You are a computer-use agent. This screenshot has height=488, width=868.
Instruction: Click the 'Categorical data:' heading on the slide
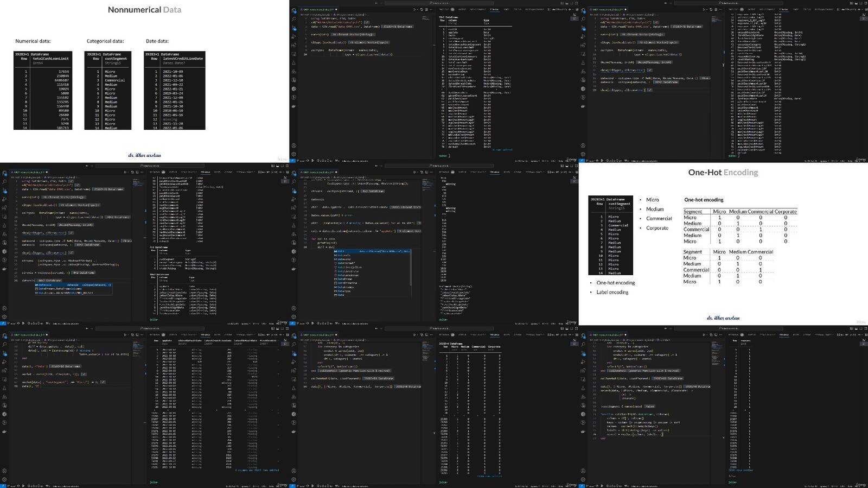coord(105,41)
